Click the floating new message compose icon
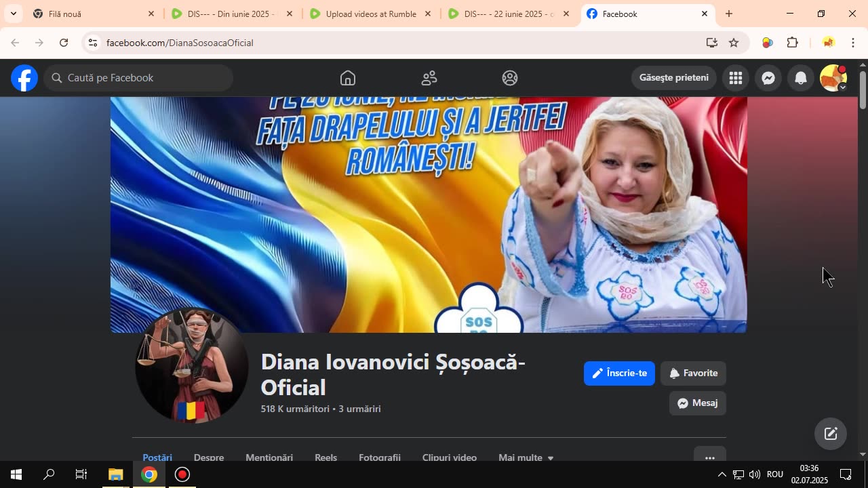The image size is (868, 488). [831, 434]
